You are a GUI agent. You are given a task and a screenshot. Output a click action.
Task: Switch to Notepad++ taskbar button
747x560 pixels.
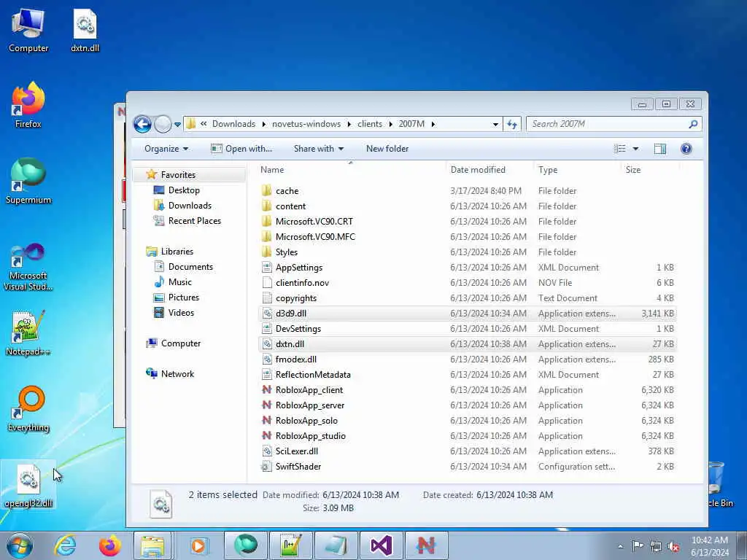point(290,545)
